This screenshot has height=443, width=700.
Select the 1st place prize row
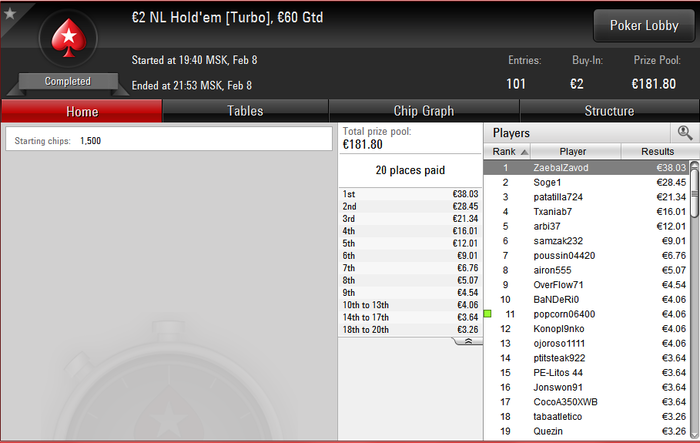(x=410, y=194)
